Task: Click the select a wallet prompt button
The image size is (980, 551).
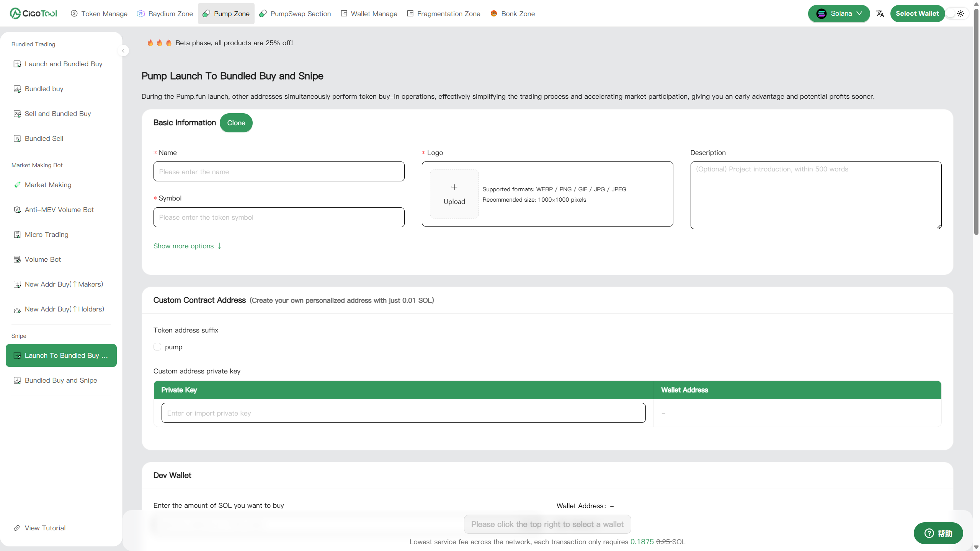Action: coord(547,524)
